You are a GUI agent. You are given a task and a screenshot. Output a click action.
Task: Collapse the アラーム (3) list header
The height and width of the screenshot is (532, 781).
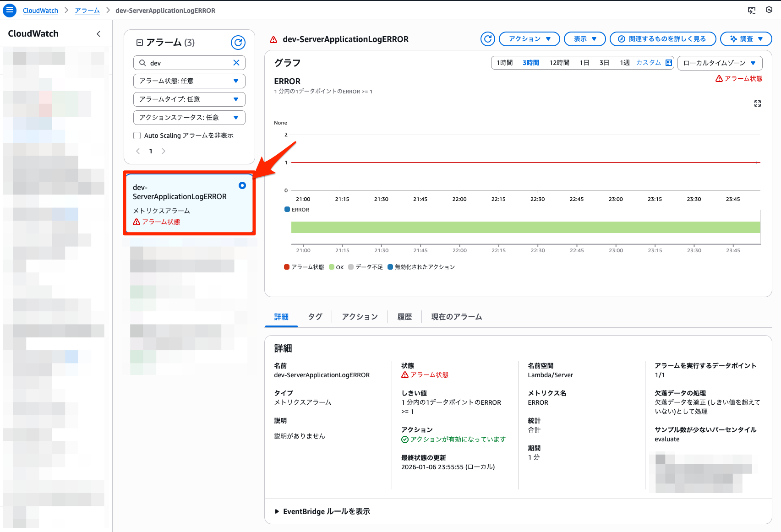coord(140,43)
